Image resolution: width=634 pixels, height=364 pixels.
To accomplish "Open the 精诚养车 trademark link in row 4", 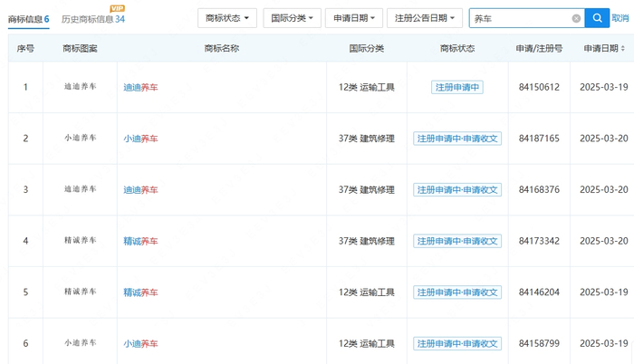I will tap(140, 242).
